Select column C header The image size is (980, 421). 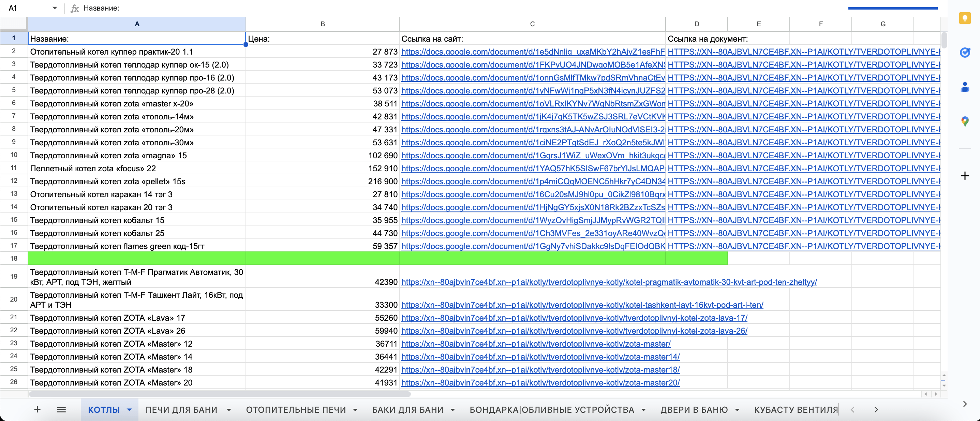click(x=532, y=24)
